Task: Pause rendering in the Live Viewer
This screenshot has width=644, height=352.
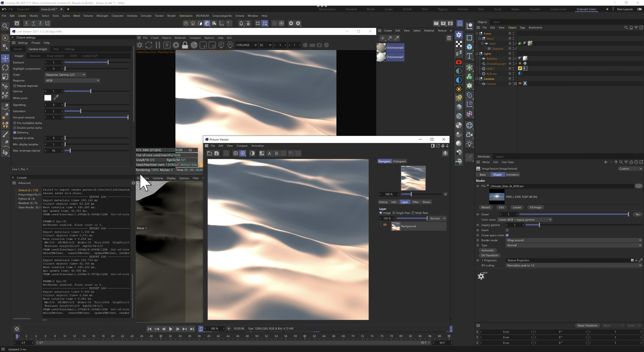Action: [158, 45]
